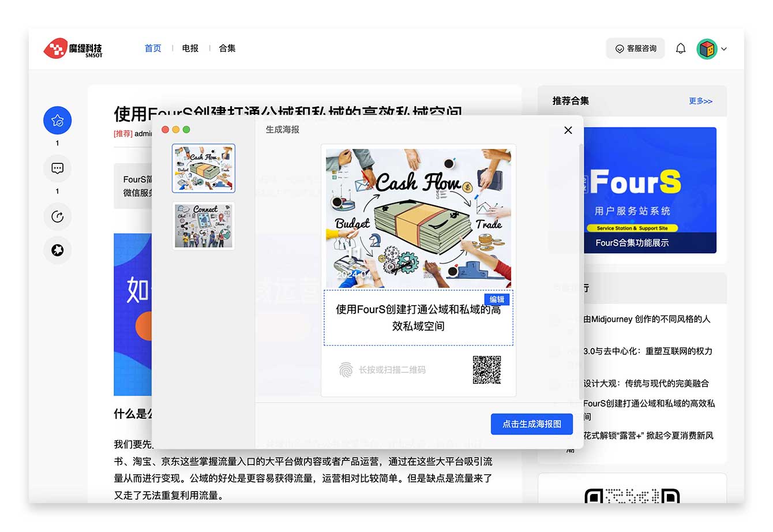Click the 客服咨询 button
The width and height of the screenshot is (773, 532).
point(635,48)
